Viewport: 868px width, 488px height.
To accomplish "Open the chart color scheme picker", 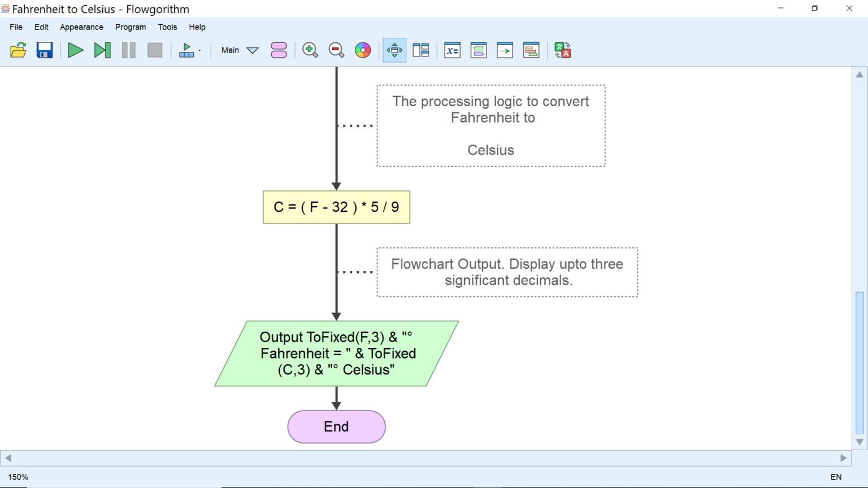I will [363, 50].
